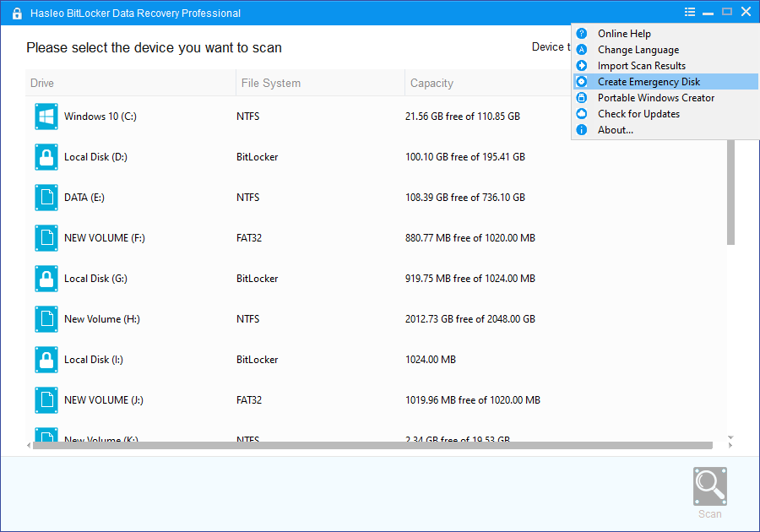Click the File System column header
This screenshot has height=532, width=760.
320,83
